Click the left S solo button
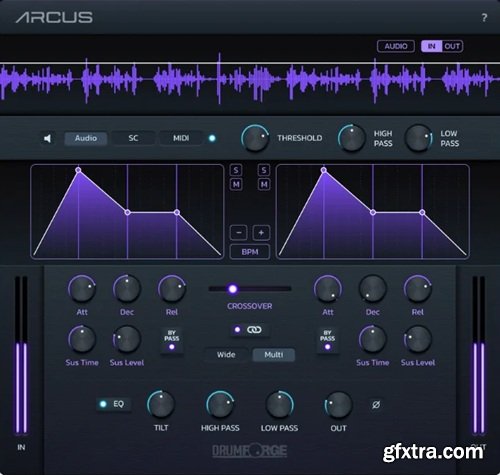The width and height of the screenshot is (500, 475). tap(236, 170)
